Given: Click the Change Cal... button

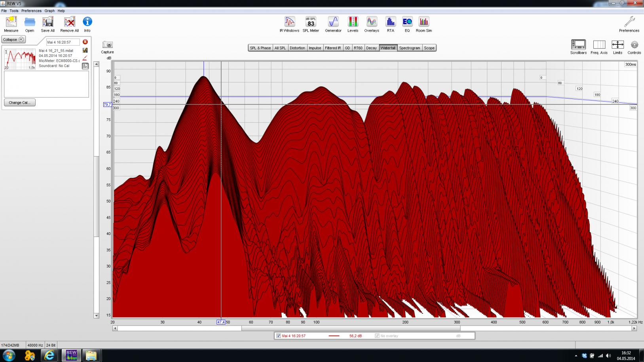Looking at the screenshot, I should [20, 102].
